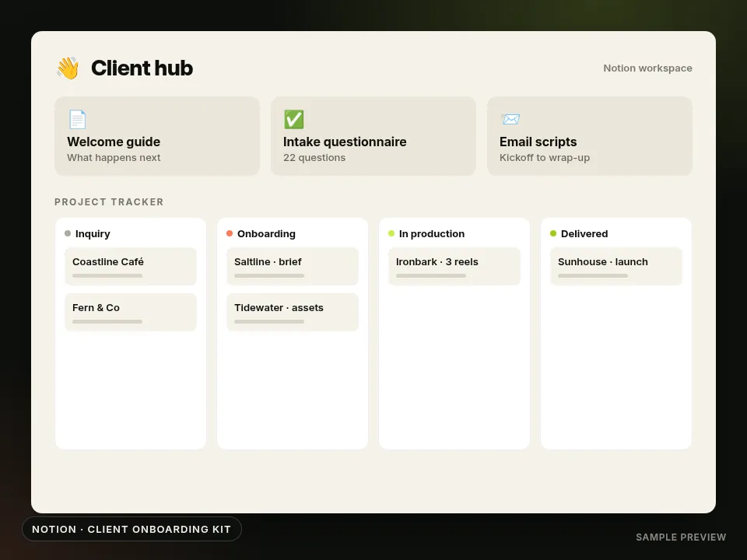This screenshot has width=747, height=560.
Task: Click the Welcome guide page icon
Action: point(77,119)
